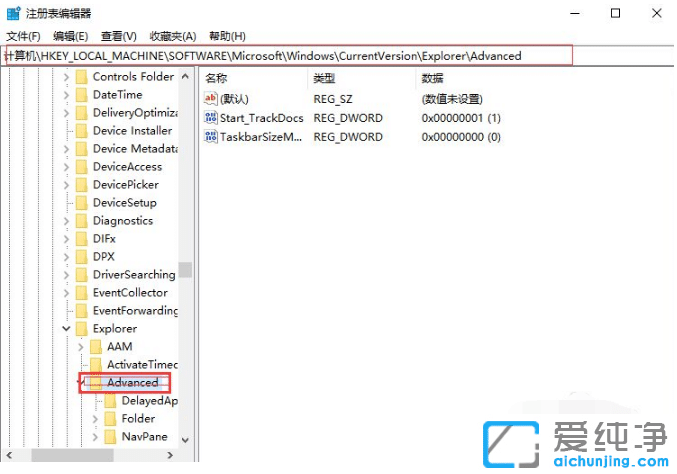The image size is (677, 474).
Task: Click the tree pane vertical scrollbar thumb
Action: click(185, 270)
